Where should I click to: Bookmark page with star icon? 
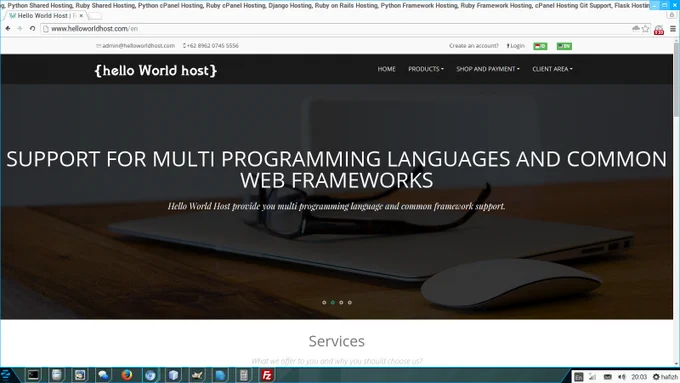pos(645,29)
